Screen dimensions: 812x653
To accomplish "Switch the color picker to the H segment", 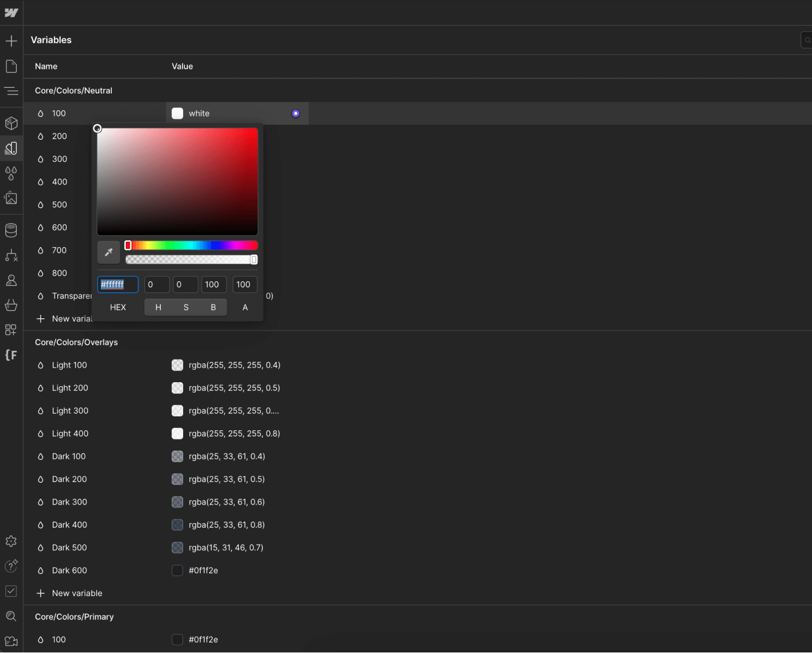I will tap(158, 307).
